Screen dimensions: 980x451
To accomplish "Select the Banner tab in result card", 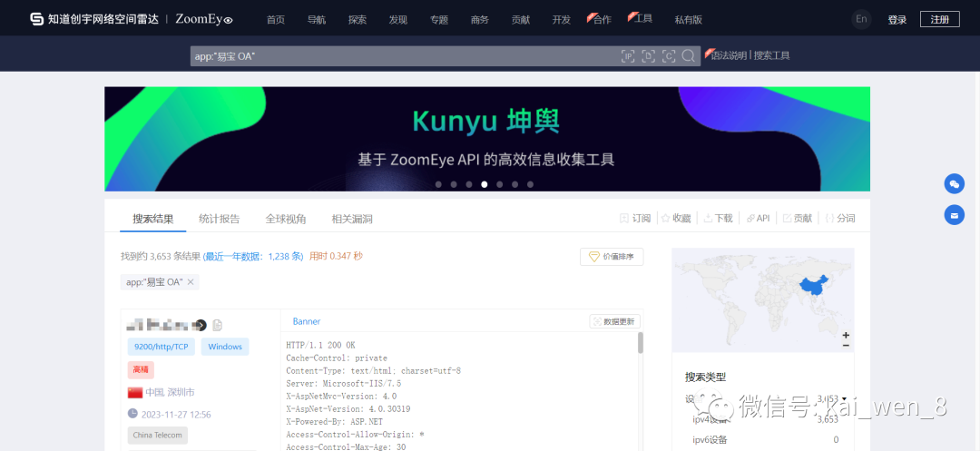I will (x=307, y=321).
